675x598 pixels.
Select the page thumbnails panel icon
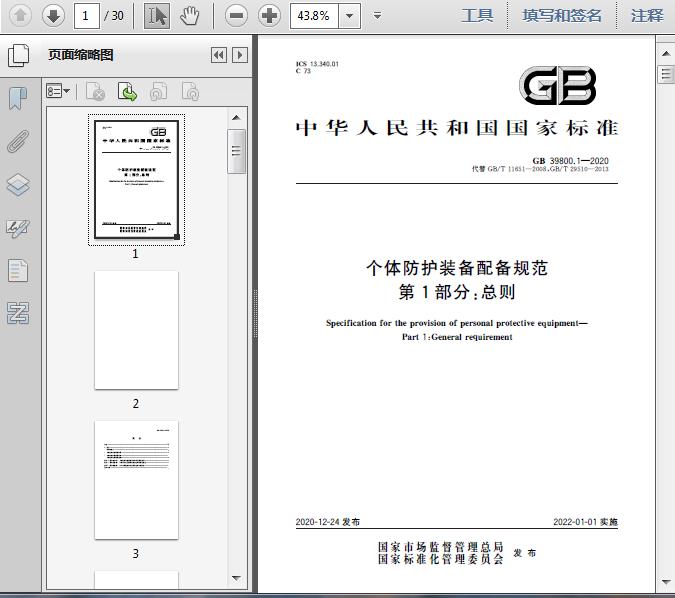tap(19, 55)
